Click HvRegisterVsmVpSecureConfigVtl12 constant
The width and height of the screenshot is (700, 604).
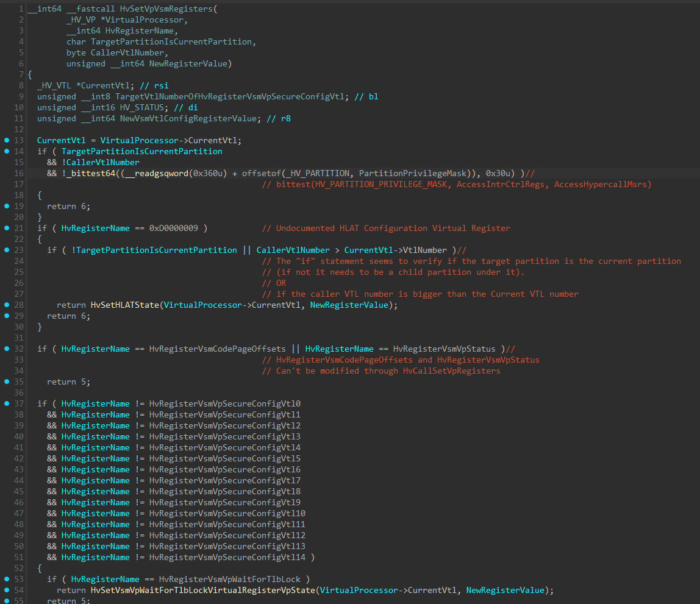[227, 535]
